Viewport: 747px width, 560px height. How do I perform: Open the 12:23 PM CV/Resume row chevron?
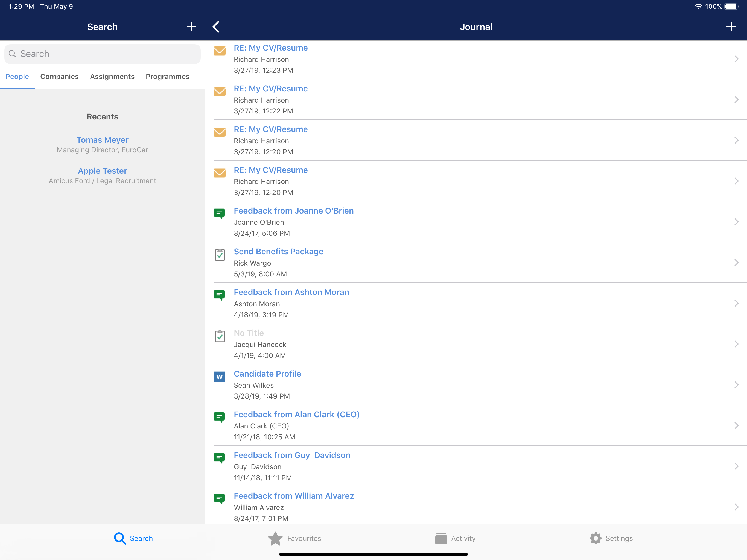point(736,59)
